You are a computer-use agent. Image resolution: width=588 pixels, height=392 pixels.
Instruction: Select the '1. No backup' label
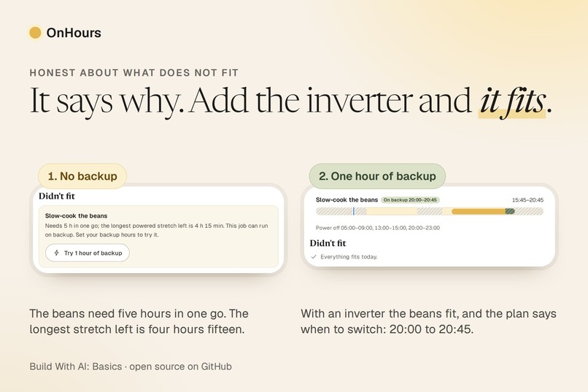coord(82,176)
